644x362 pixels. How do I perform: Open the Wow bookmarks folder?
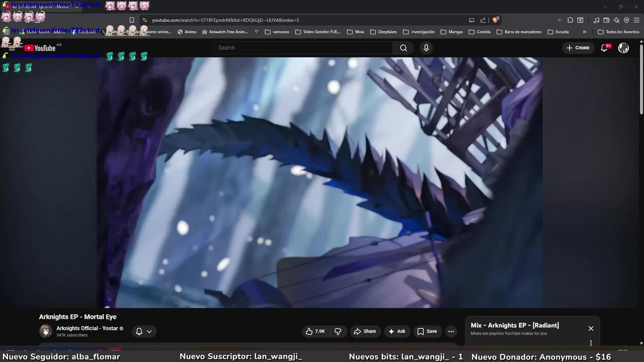(355, 32)
